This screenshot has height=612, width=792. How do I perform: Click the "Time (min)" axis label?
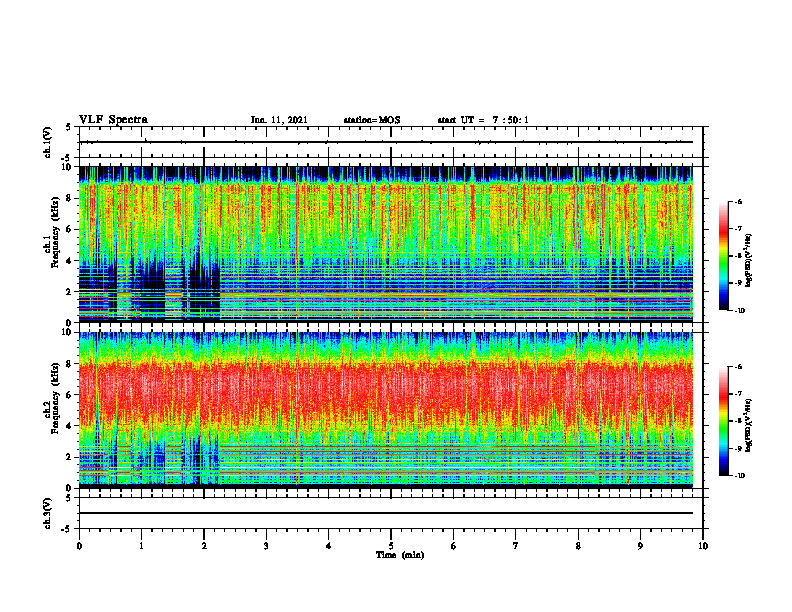click(400, 555)
